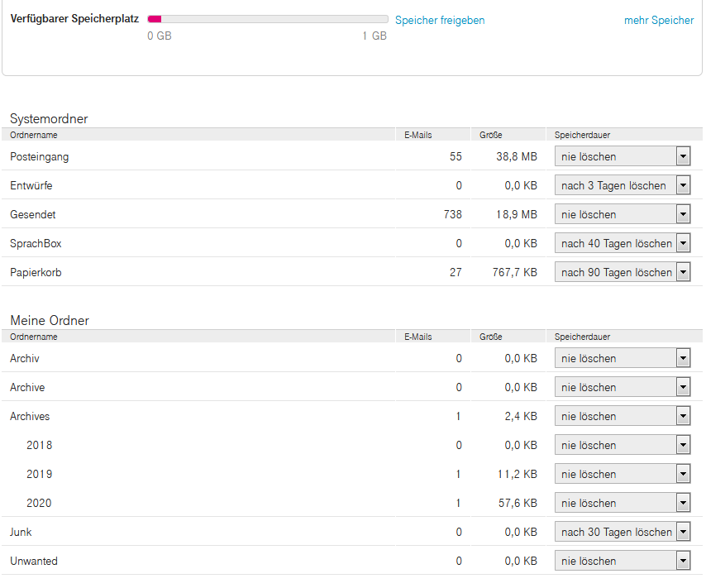Viewport: 706px width, 588px height.
Task: Click the 2019 subfolder entry
Action: click(39, 475)
